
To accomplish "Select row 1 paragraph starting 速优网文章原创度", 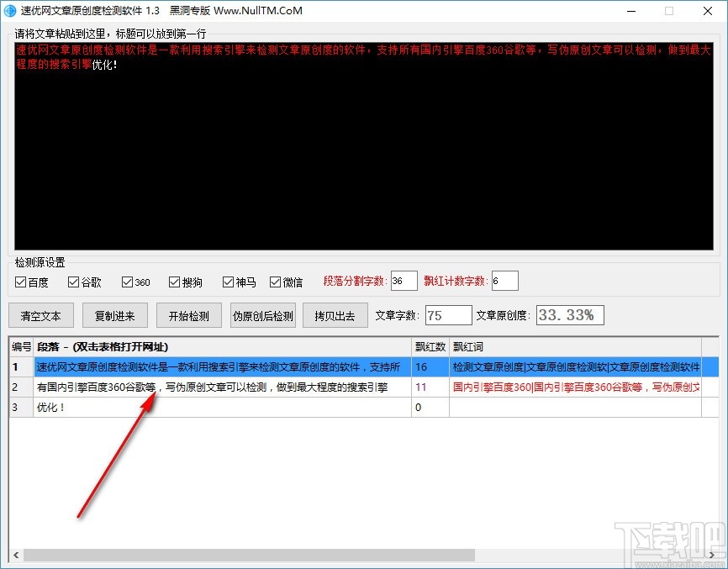I will (223, 366).
